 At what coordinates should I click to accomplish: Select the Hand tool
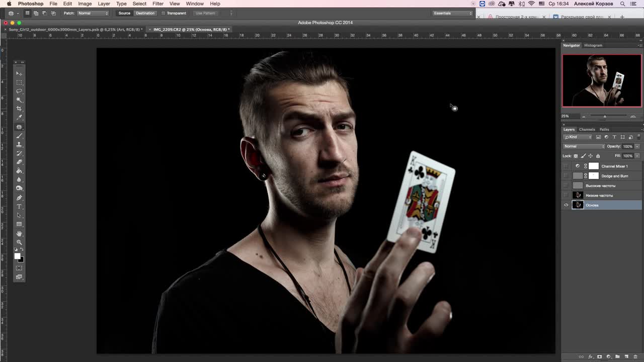(19, 233)
